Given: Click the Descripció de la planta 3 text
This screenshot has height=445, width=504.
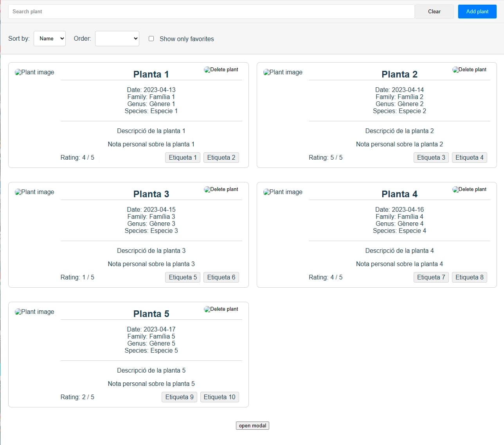Looking at the screenshot, I should point(151,250).
